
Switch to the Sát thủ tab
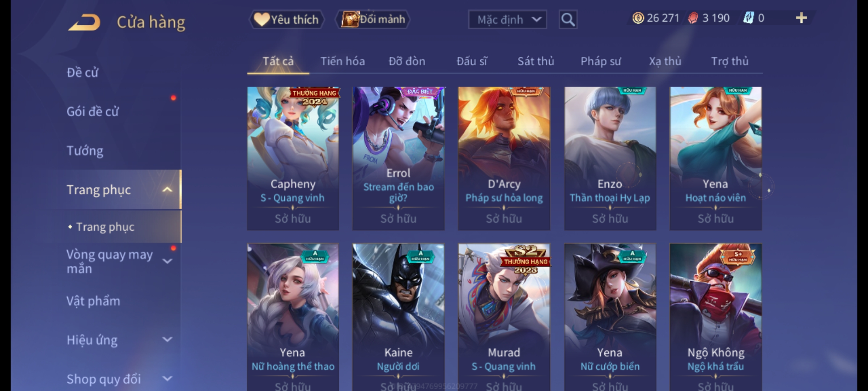point(536,61)
